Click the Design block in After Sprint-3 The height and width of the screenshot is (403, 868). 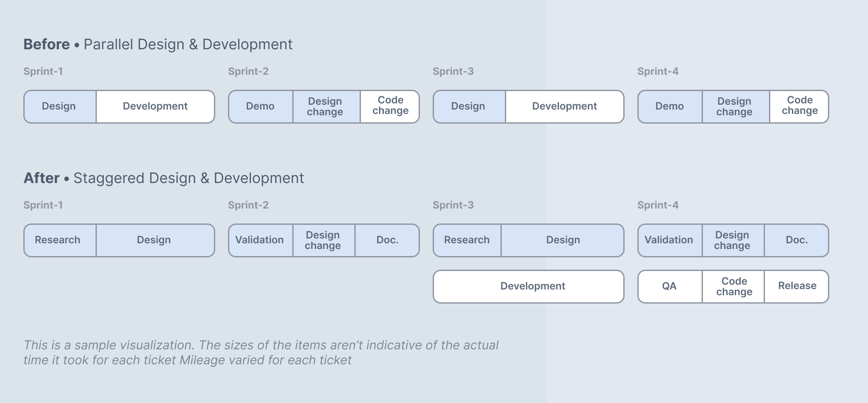pyautogui.click(x=563, y=240)
